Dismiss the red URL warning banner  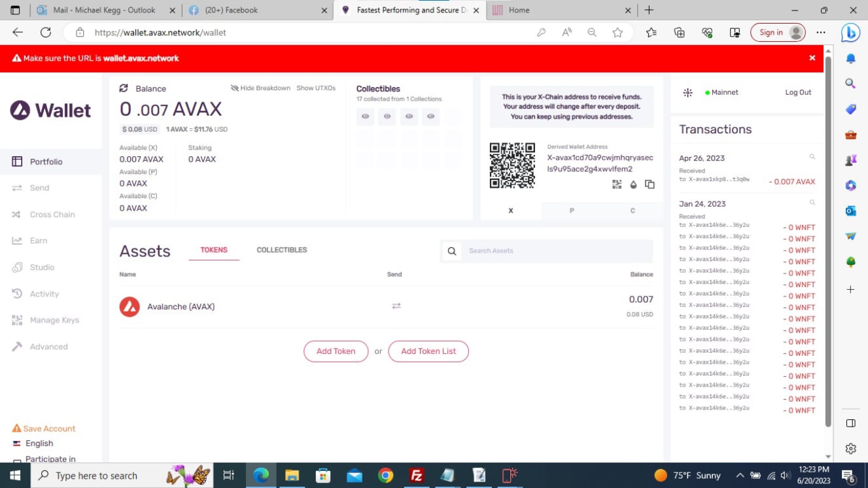pos(812,58)
